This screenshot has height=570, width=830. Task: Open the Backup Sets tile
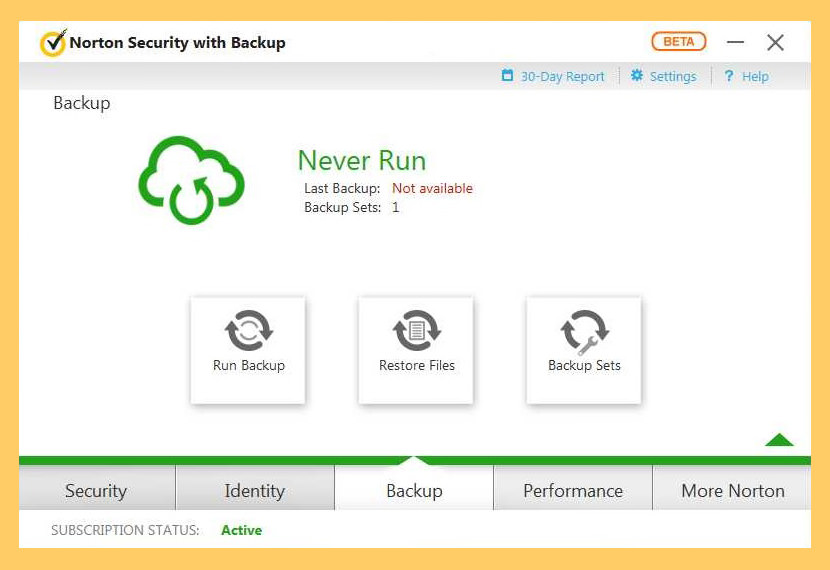click(x=584, y=350)
